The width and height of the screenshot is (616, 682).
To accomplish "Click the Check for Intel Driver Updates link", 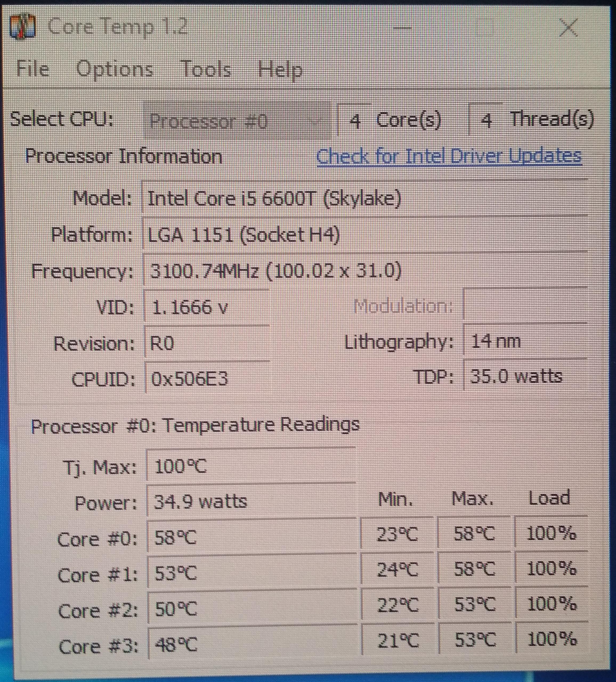I will [449, 157].
